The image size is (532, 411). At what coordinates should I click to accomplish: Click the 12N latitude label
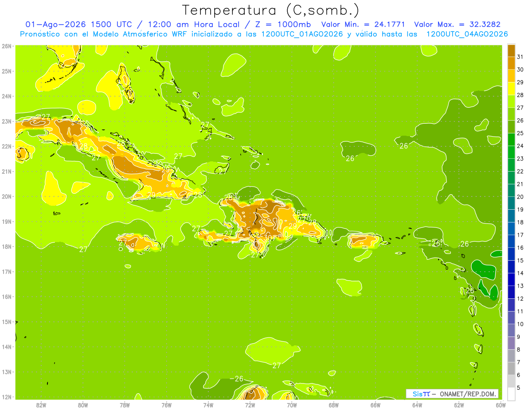pyautogui.click(x=6, y=397)
